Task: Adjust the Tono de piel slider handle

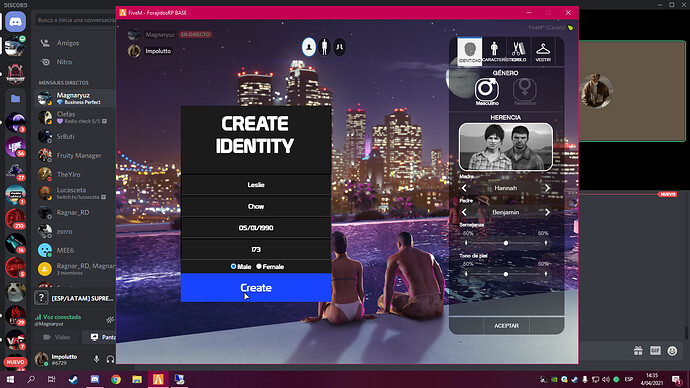Action: tap(506, 274)
